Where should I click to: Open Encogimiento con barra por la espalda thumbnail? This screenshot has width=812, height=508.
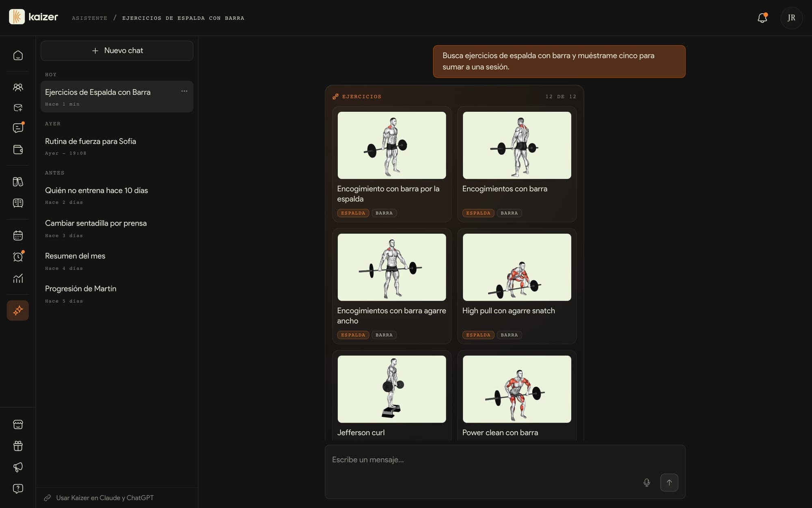coord(392,145)
